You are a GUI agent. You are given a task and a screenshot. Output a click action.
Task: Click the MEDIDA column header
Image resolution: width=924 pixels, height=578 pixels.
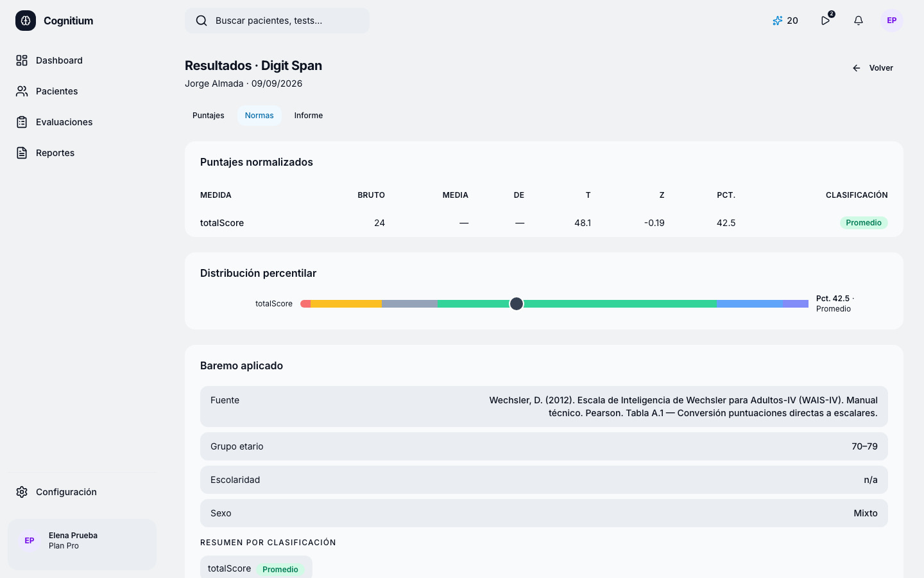coord(216,195)
